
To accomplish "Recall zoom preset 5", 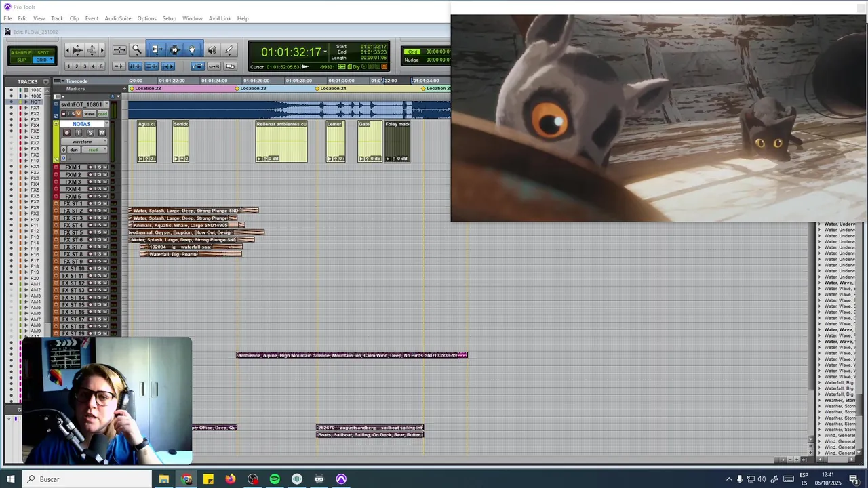I will [101, 66].
